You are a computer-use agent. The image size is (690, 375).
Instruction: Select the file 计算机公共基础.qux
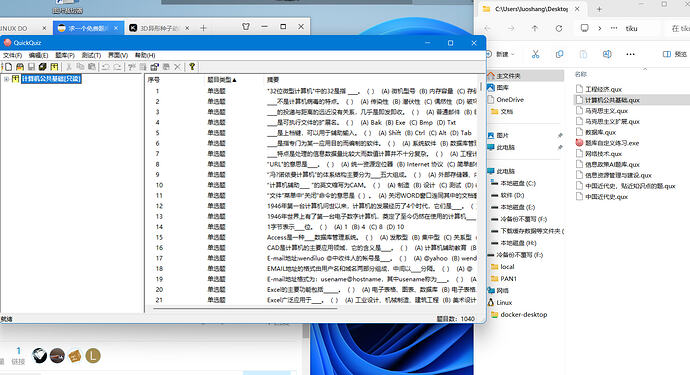pos(632,100)
